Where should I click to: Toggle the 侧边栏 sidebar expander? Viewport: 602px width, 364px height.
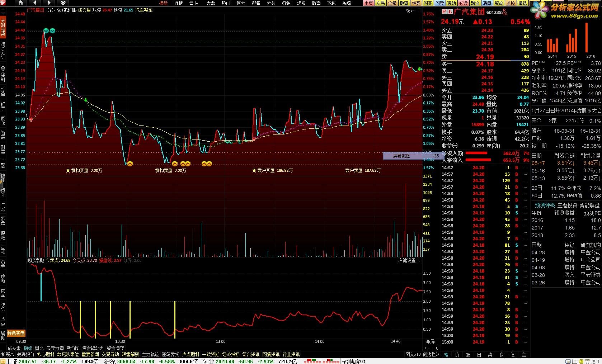click(x=431, y=354)
